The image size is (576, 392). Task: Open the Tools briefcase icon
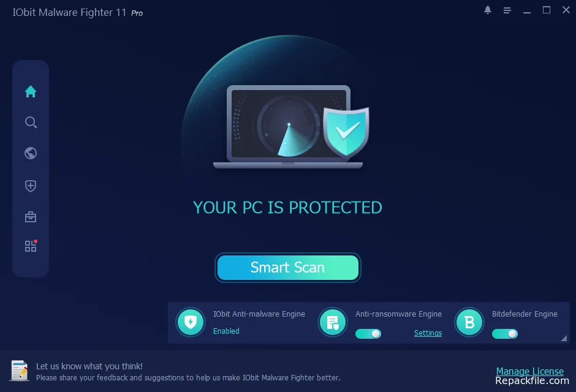[x=31, y=217]
